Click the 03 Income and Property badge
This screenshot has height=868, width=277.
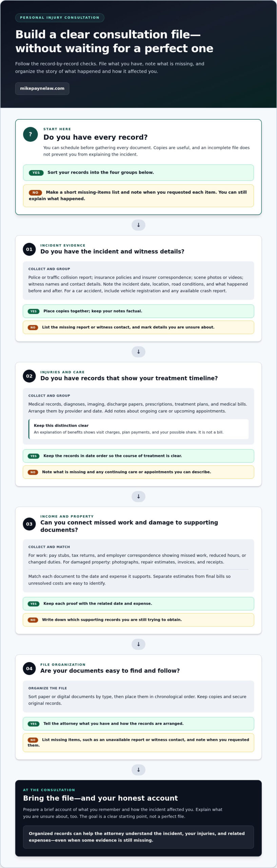(29, 524)
